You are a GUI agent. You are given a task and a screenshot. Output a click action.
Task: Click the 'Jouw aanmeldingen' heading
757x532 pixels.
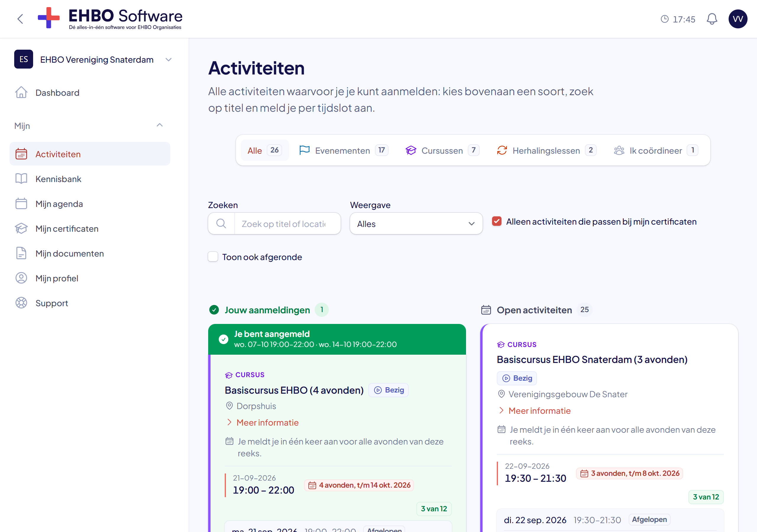point(267,310)
